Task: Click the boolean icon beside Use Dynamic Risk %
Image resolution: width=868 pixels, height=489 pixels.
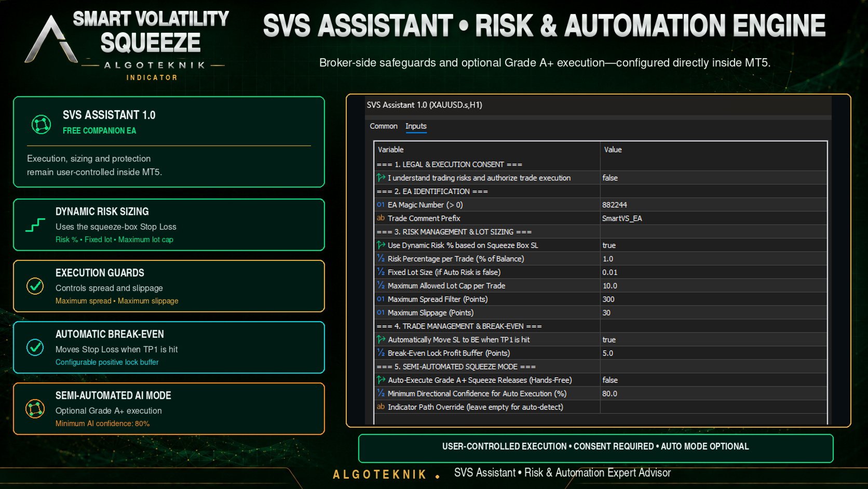Action: [381, 245]
